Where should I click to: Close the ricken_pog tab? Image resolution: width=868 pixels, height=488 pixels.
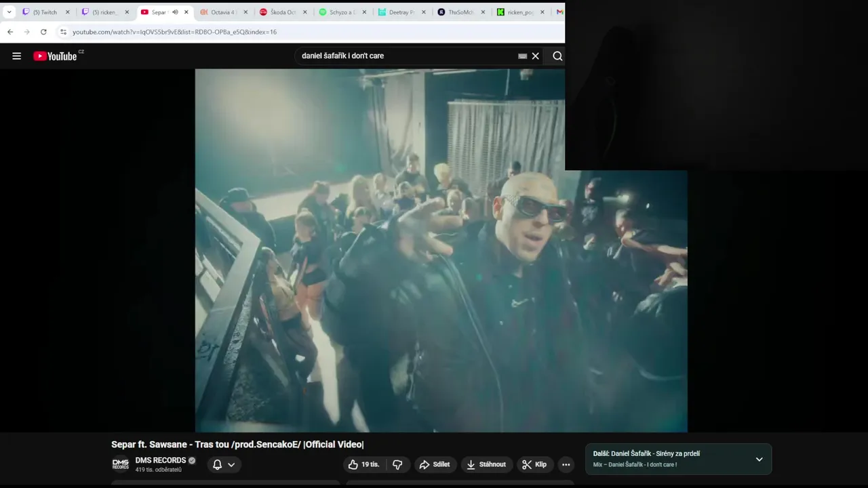click(542, 12)
